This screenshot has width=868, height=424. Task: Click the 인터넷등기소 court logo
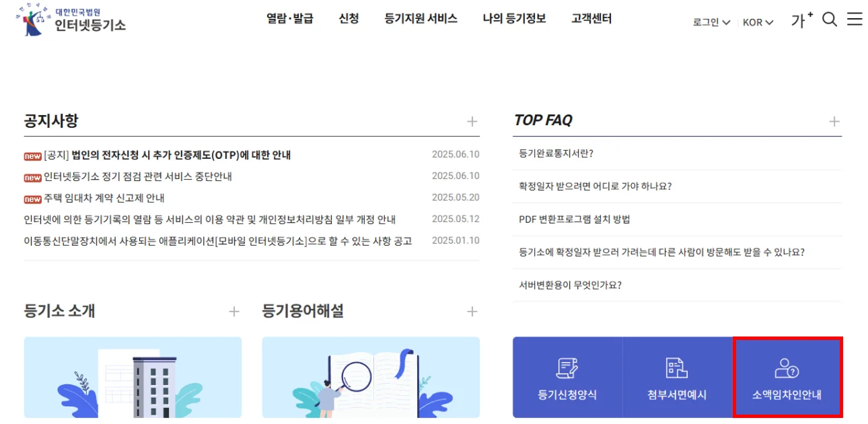pyautogui.click(x=71, y=20)
